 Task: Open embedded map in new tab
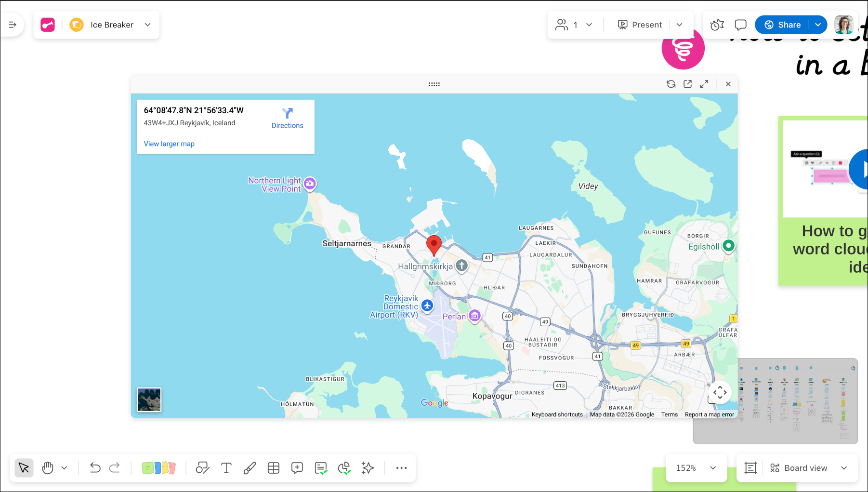[687, 84]
